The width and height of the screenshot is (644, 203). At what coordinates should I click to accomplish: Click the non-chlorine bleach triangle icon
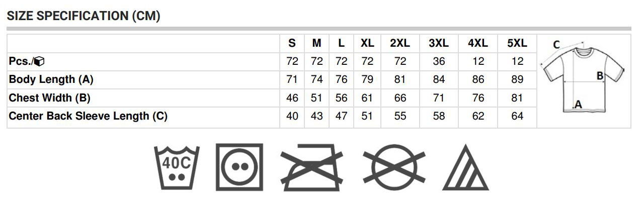465,167
